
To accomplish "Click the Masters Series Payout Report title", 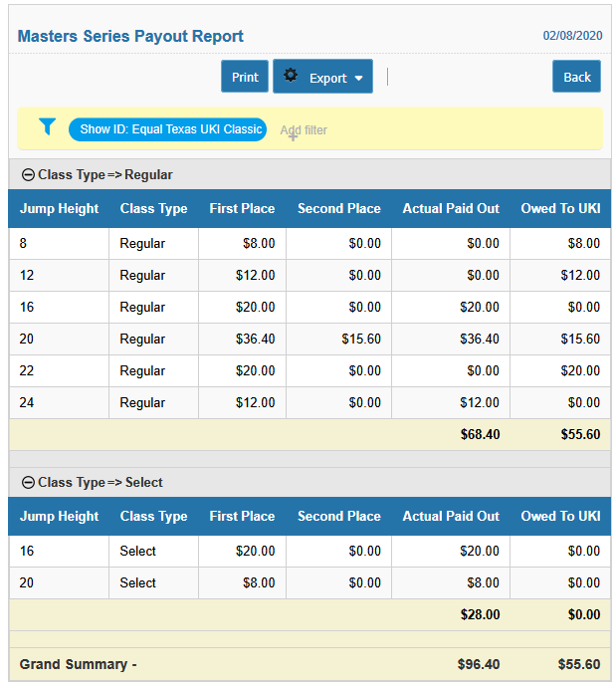I will tap(130, 36).
